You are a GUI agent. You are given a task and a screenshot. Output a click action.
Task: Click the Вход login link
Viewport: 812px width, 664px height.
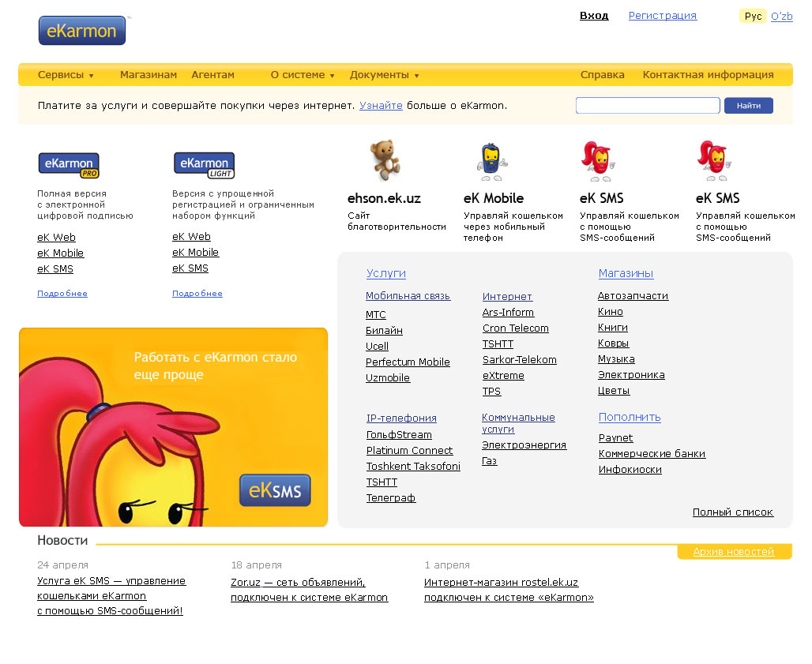click(x=594, y=16)
